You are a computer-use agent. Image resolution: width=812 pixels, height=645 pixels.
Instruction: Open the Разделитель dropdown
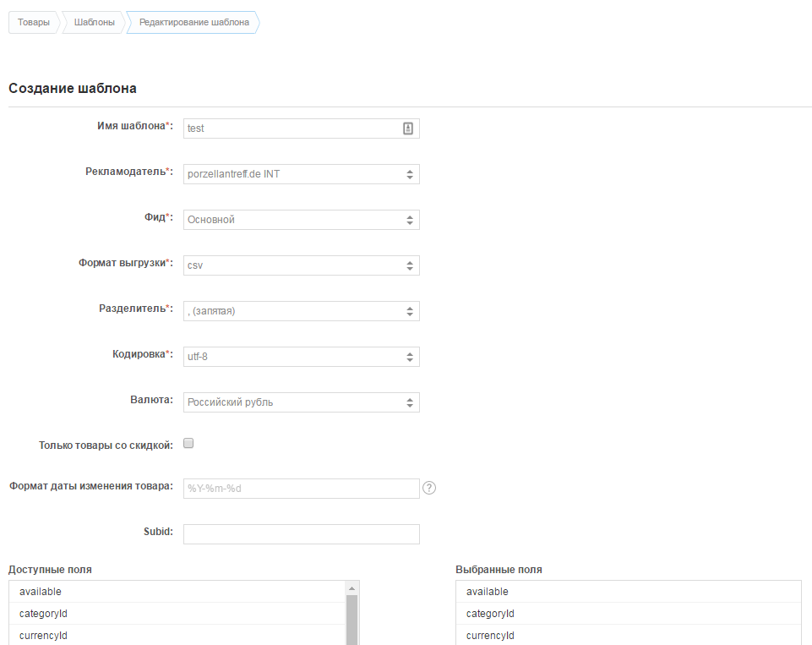pos(301,311)
